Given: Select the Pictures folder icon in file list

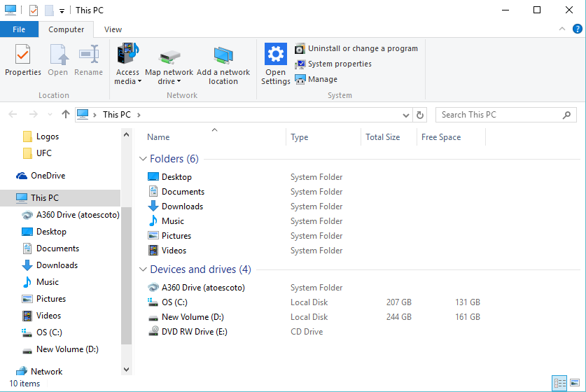Looking at the screenshot, I should [x=153, y=236].
